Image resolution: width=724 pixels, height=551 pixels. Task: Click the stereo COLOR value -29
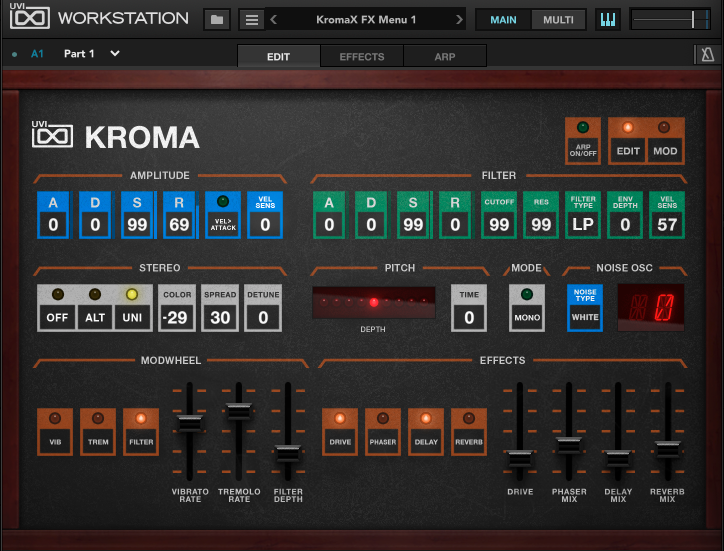[x=177, y=317]
